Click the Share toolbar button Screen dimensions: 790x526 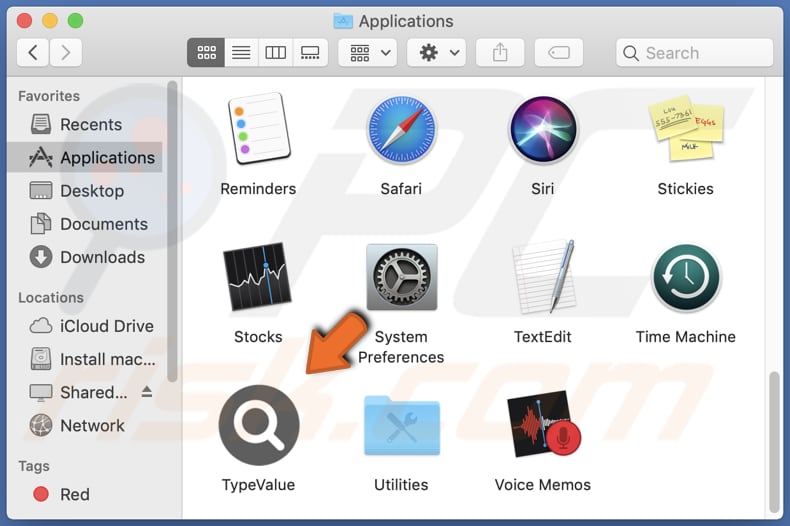point(500,52)
